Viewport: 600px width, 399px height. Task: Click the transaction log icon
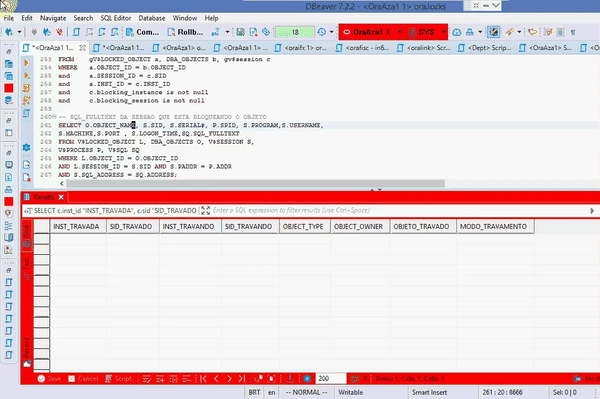pyautogui.click(x=240, y=32)
